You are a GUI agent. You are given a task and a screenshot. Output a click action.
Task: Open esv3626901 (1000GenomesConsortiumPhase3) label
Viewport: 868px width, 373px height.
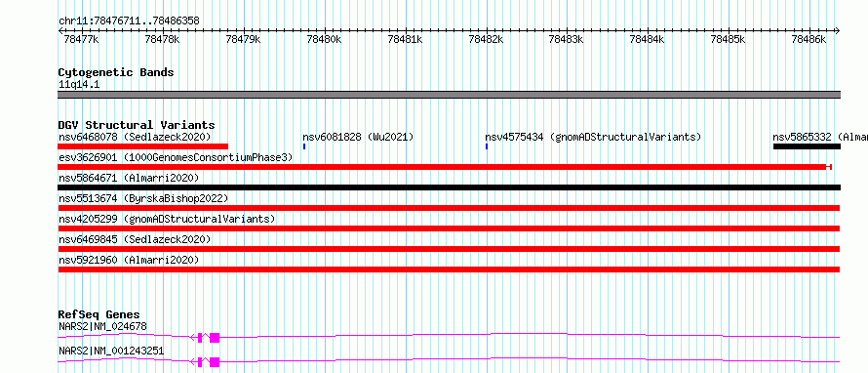click(176, 157)
